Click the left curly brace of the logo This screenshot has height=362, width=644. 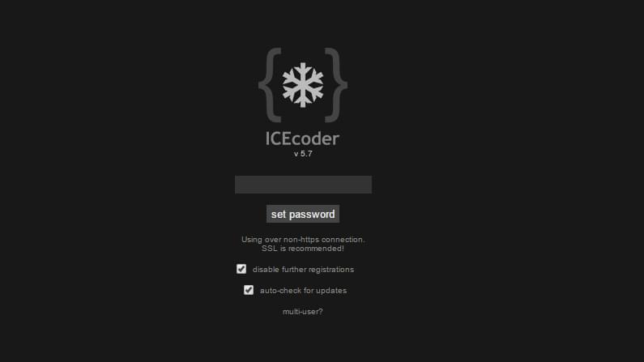tap(270, 85)
